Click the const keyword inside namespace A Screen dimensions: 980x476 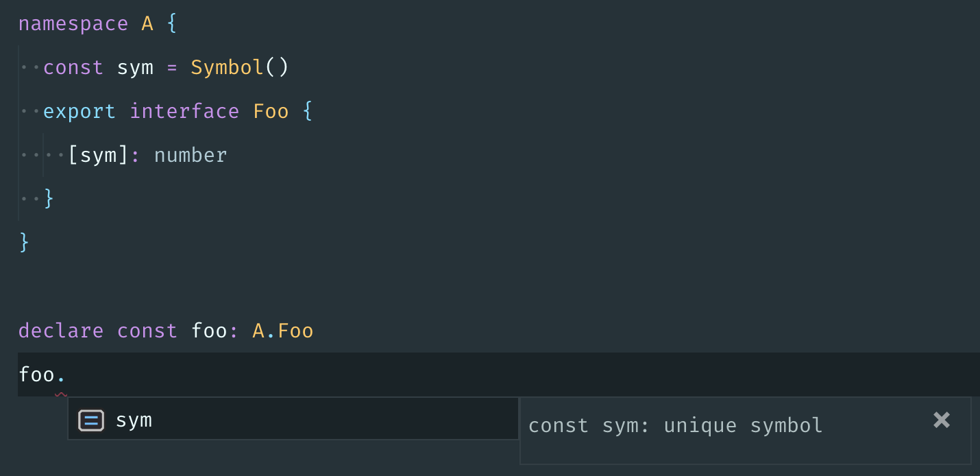pos(73,67)
